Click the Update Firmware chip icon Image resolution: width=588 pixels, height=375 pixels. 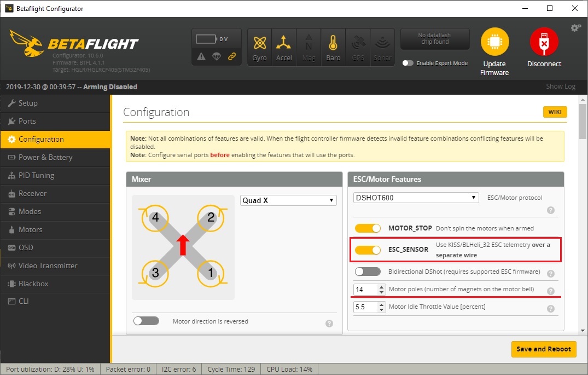494,42
